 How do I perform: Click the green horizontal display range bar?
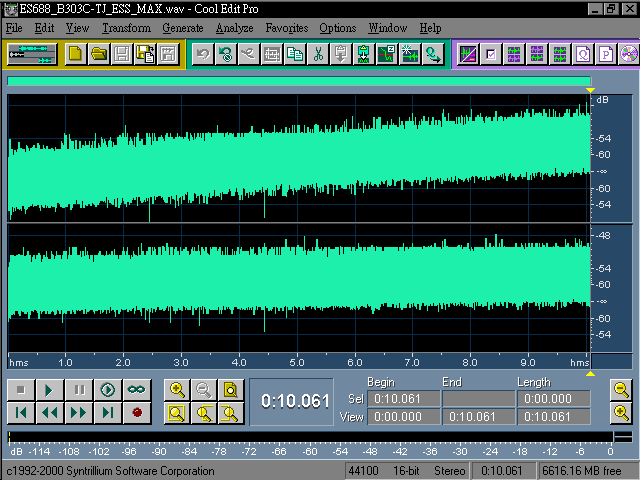tap(299, 81)
